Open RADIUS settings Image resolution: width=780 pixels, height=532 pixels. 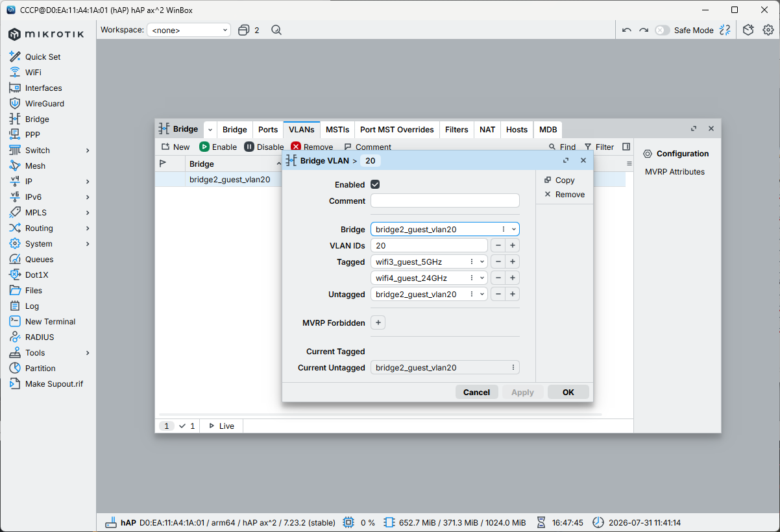click(39, 337)
